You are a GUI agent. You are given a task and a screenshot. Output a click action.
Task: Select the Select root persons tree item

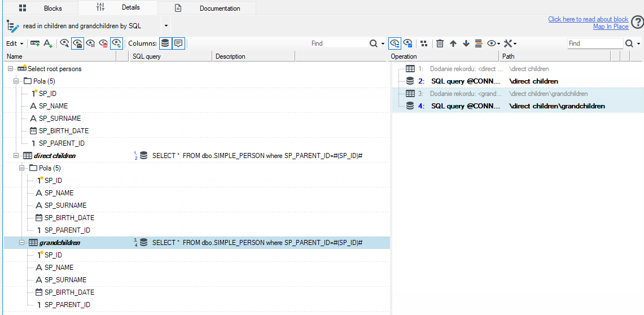click(55, 69)
